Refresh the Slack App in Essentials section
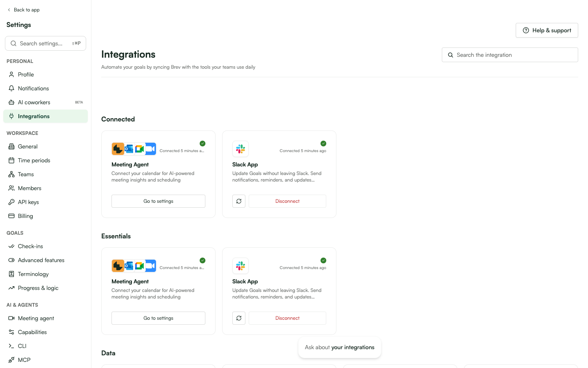The width and height of the screenshot is (588, 368). tap(239, 318)
